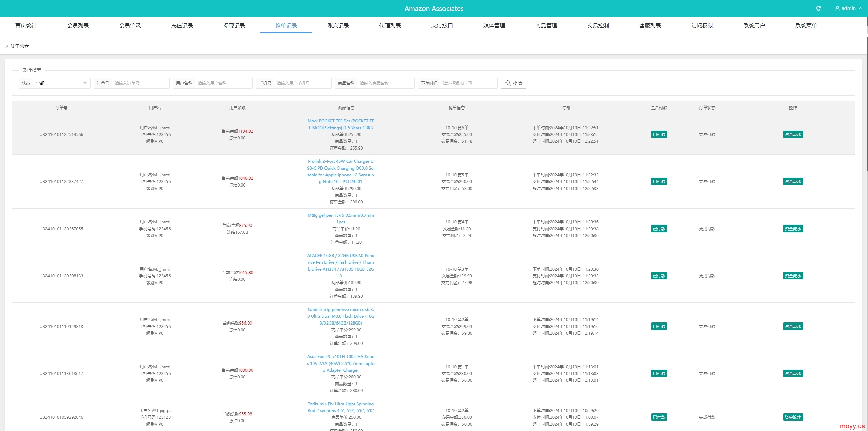The image size is (868, 431).
Task: Focus the 订单号 input field
Action: (x=140, y=83)
